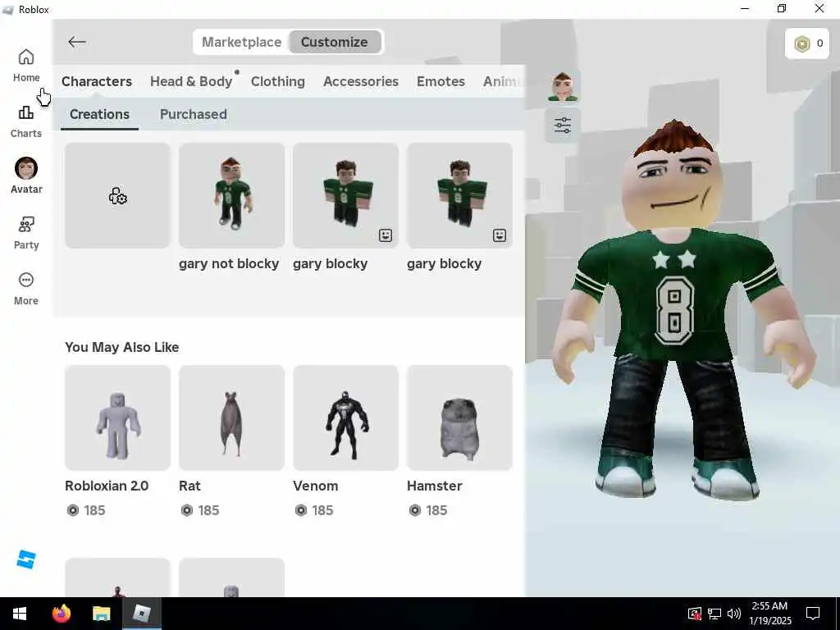Click the emote badge on first gary blocky

(x=386, y=235)
